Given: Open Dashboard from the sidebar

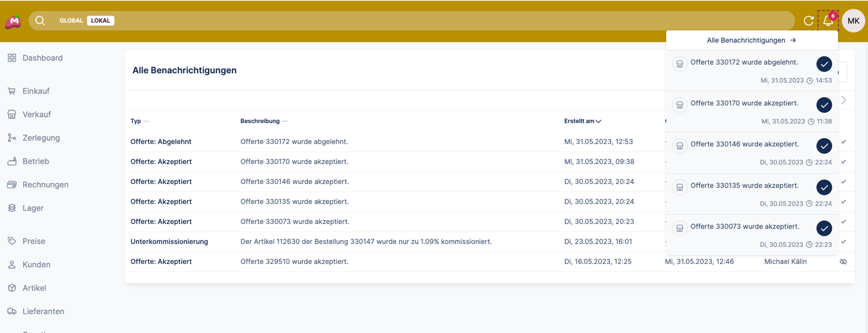Looking at the screenshot, I should pyautogui.click(x=42, y=58).
